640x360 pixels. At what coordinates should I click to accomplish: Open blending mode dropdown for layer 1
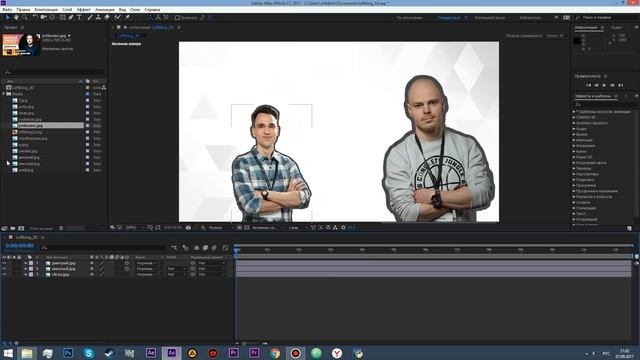[147, 263]
